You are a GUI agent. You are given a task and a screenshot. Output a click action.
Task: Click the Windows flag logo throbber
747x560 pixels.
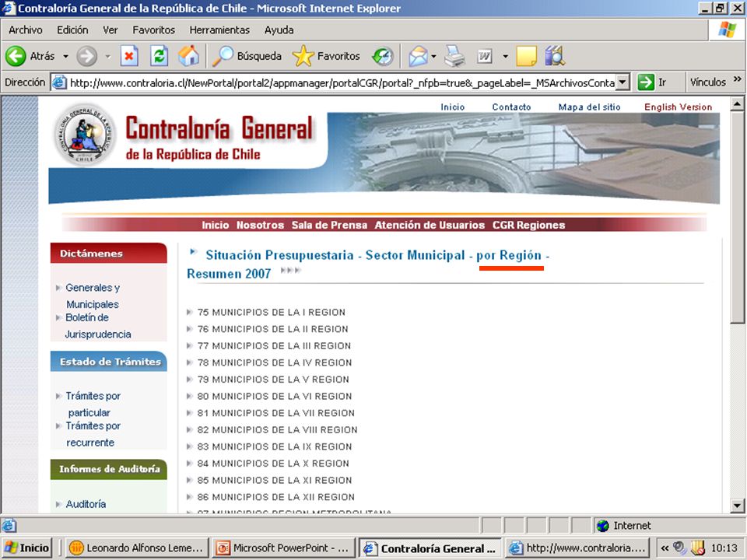click(x=727, y=30)
